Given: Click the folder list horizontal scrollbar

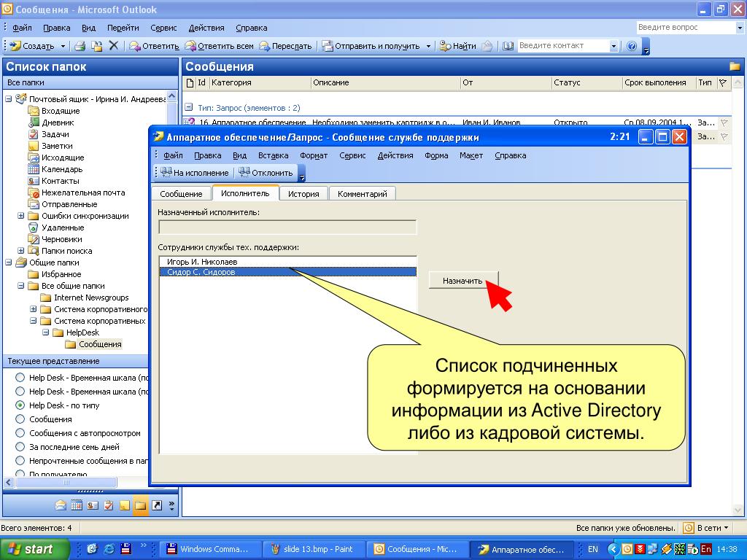Looking at the screenshot, I should coord(66,483).
